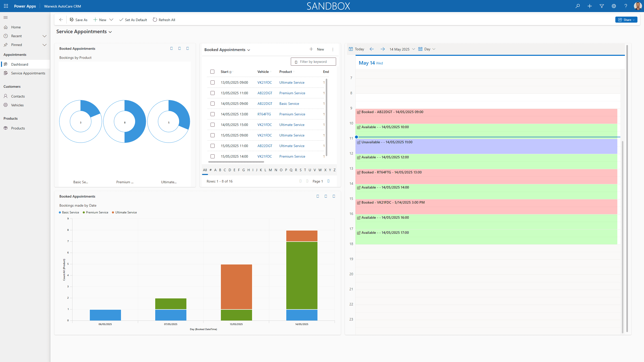Open the Booked Appointments grid more-commands menu

point(333,50)
